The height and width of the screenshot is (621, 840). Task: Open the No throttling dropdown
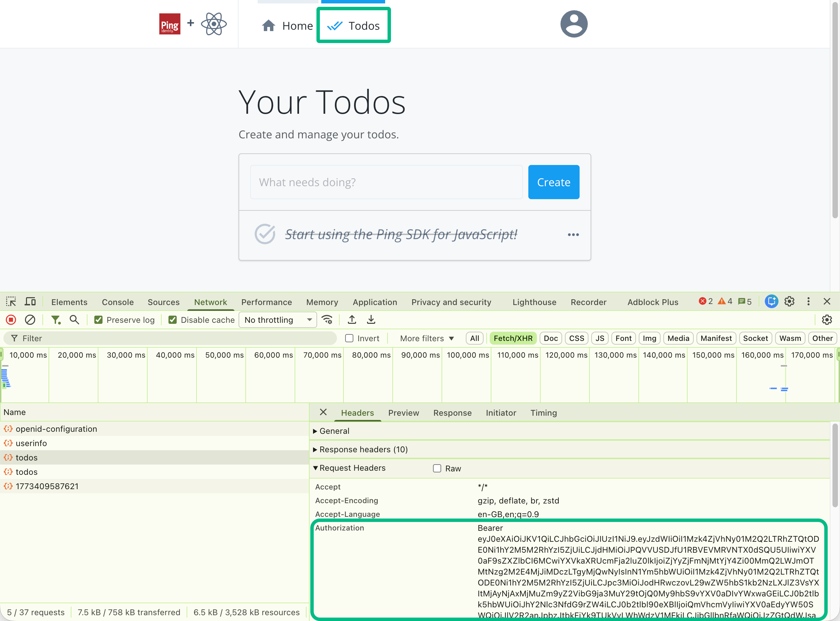tap(278, 320)
